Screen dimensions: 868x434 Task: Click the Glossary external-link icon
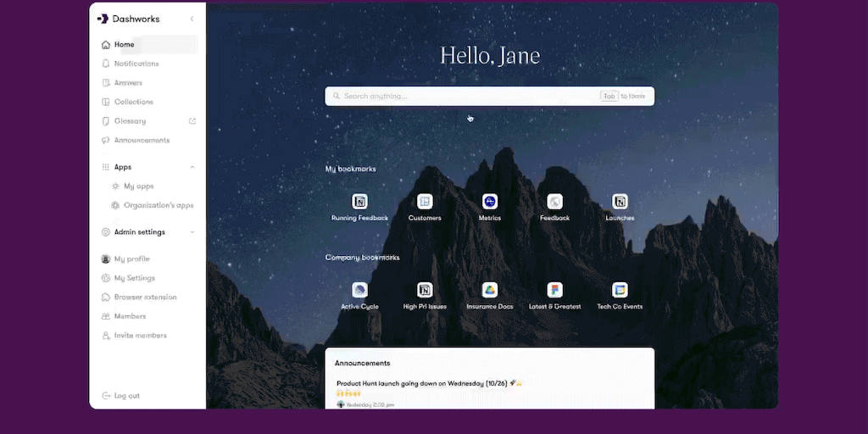coord(192,121)
